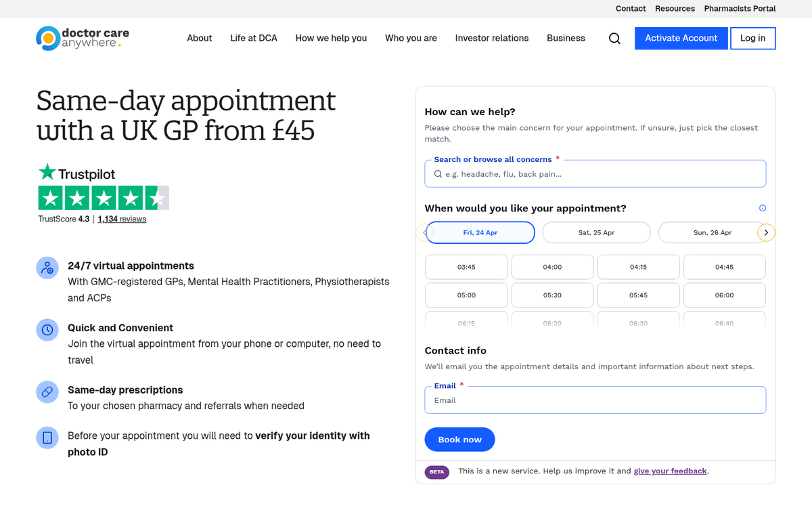Click the photo ID phone icon
Viewport: 812px width, 508px height.
pyautogui.click(x=47, y=438)
